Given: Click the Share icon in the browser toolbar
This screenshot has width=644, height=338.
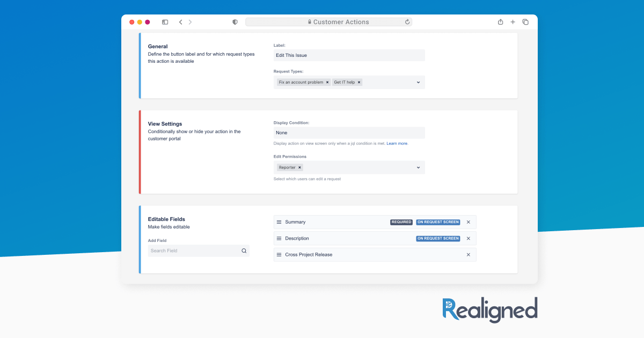Looking at the screenshot, I should pyautogui.click(x=500, y=21).
